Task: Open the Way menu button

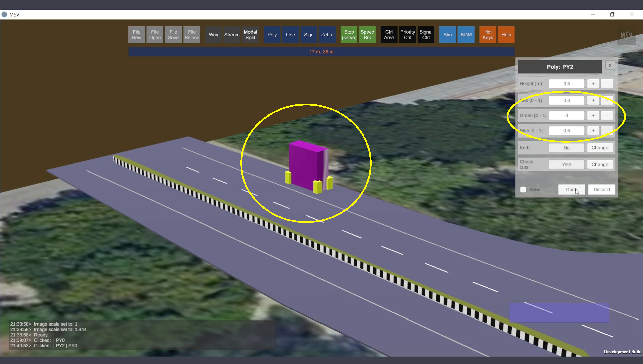Action: 213,35
